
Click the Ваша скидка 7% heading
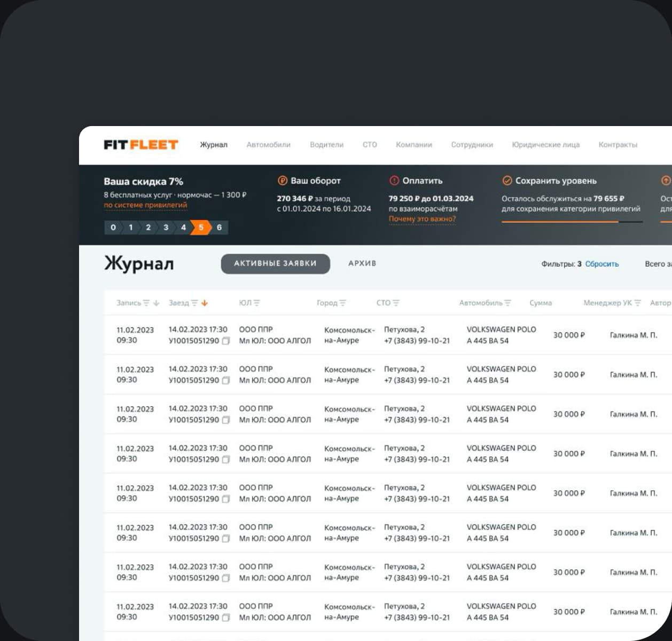(143, 182)
